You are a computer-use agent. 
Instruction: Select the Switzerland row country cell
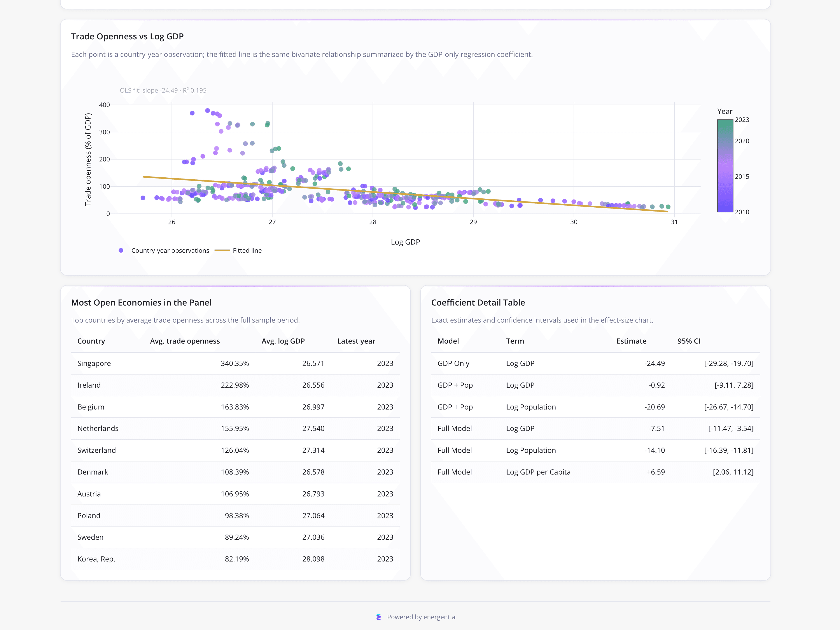96,450
